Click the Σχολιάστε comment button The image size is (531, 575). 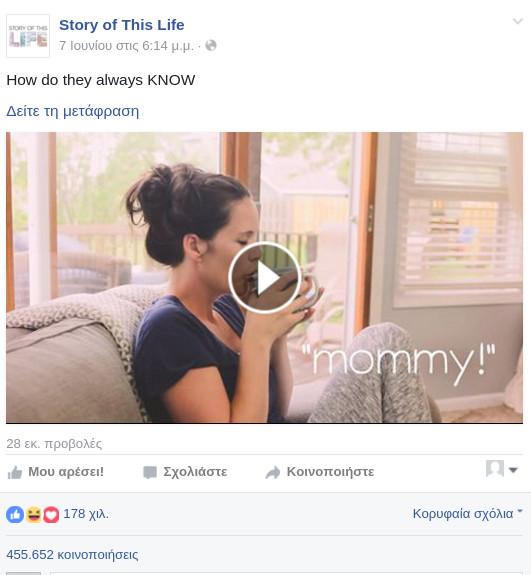pyautogui.click(x=185, y=472)
